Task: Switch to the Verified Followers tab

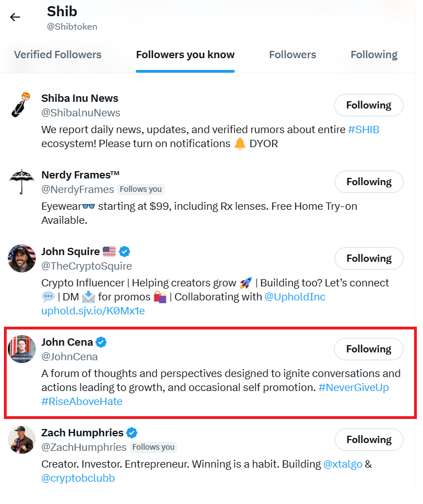Action: [58, 55]
